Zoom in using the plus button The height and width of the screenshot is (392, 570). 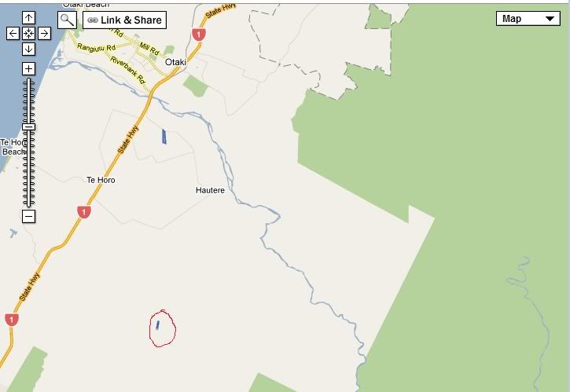pos(29,68)
